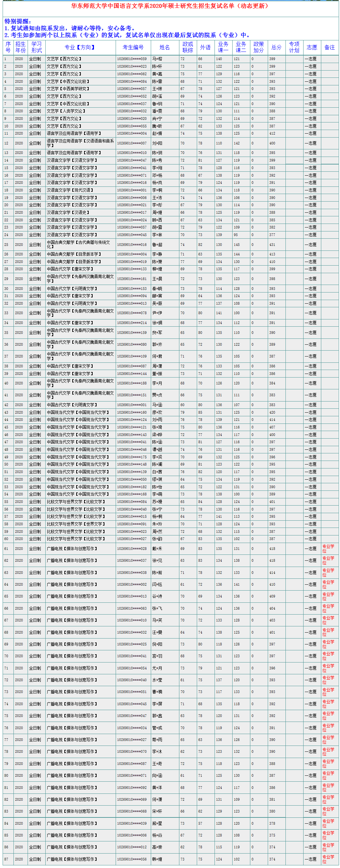Screen dimensions: 340x868
Task: Click the 学习形式 column header
Action: point(36,47)
